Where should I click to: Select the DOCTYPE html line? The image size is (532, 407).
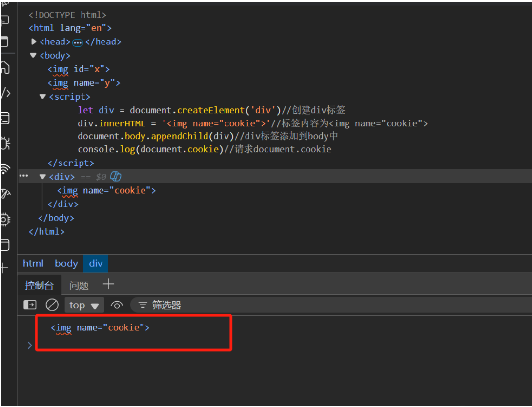tap(67, 15)
